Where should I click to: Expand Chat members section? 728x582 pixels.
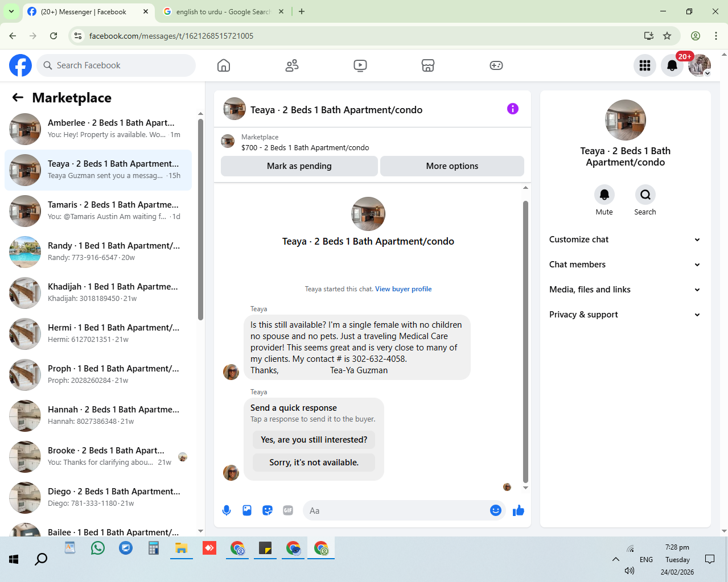[x=625, y=265]
